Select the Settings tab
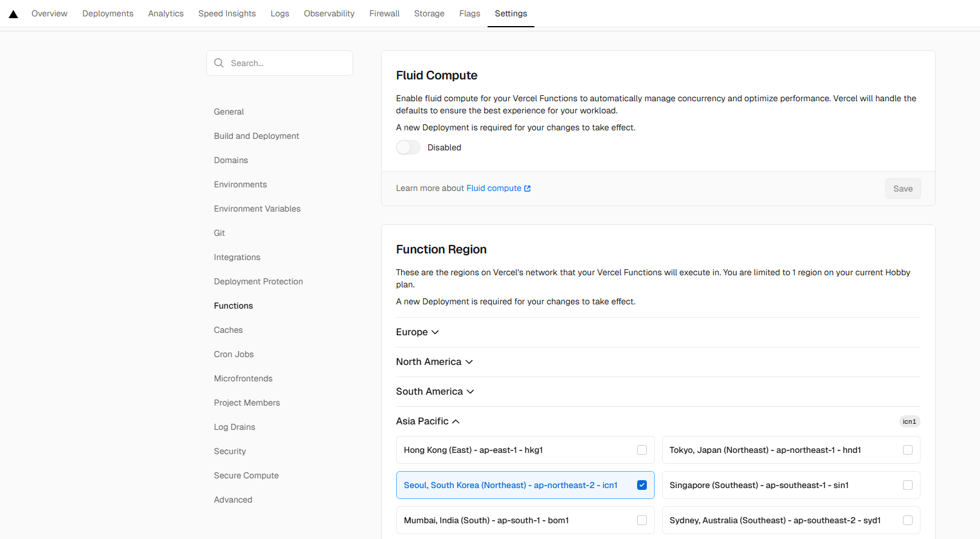This screenshot has width=980, height=539. [511, 13]
